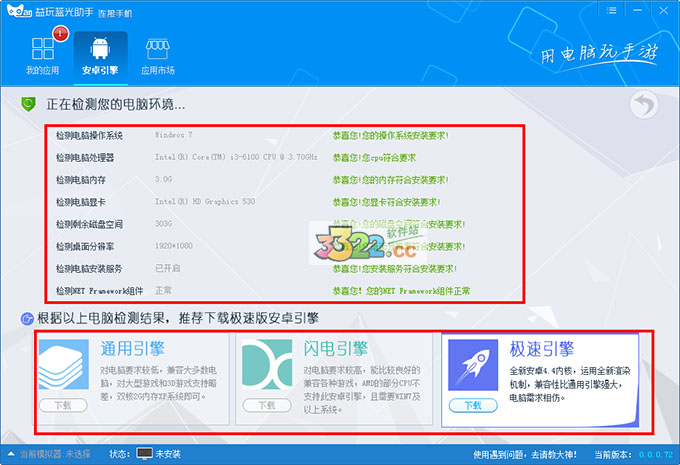Click the 您的内存符合安装要求 result message

tap(391, 180)
